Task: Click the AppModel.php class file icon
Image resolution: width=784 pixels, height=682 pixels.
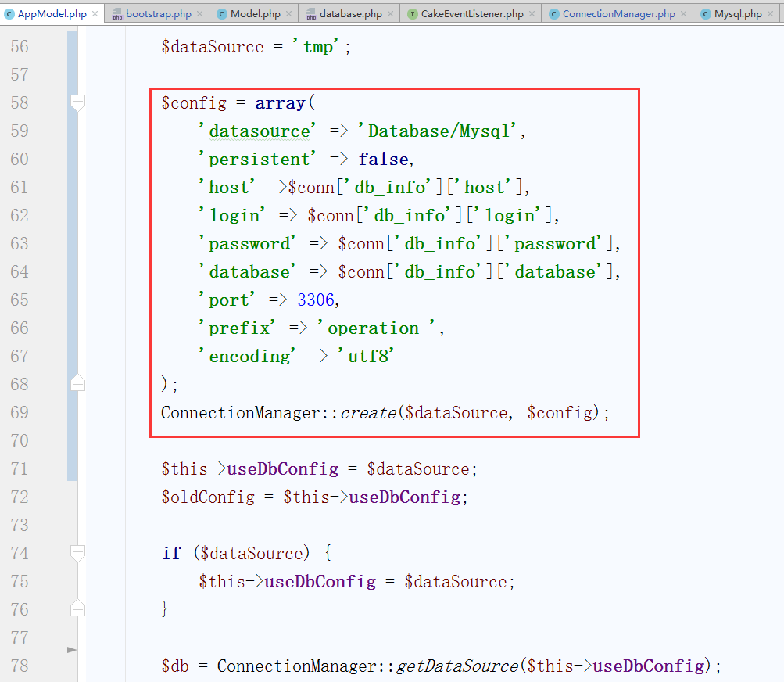Action: pos(9,14)
